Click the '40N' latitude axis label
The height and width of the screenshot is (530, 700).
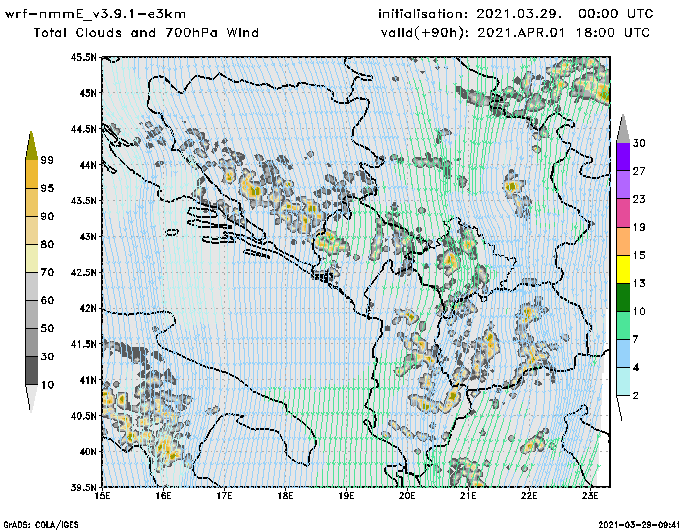pyautogui.click(x=88, y=451)
